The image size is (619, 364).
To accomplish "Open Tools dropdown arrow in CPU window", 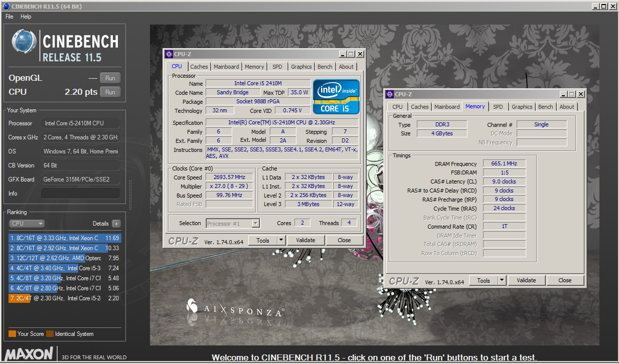I will pos(281,240).
